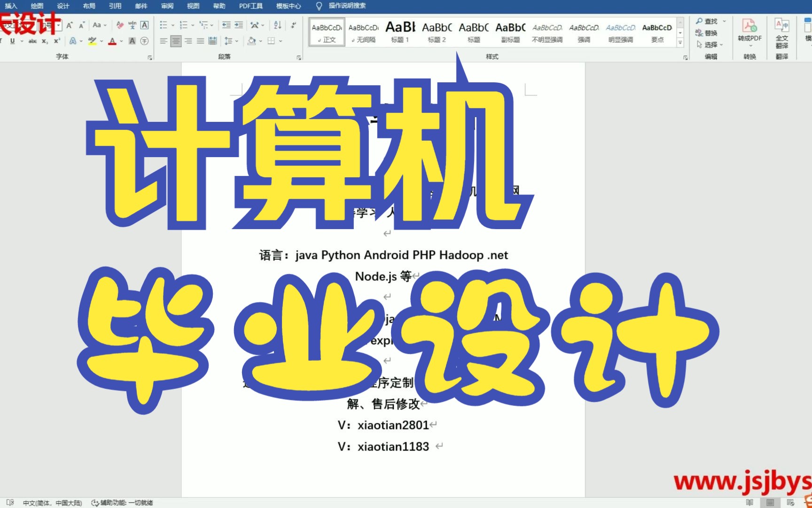Align text to the right
Screen dimensions: 812x508
188,41
